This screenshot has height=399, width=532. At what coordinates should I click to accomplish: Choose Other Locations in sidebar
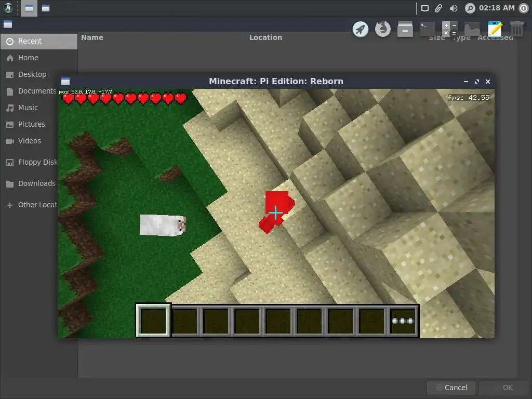[x=29, y=205]
